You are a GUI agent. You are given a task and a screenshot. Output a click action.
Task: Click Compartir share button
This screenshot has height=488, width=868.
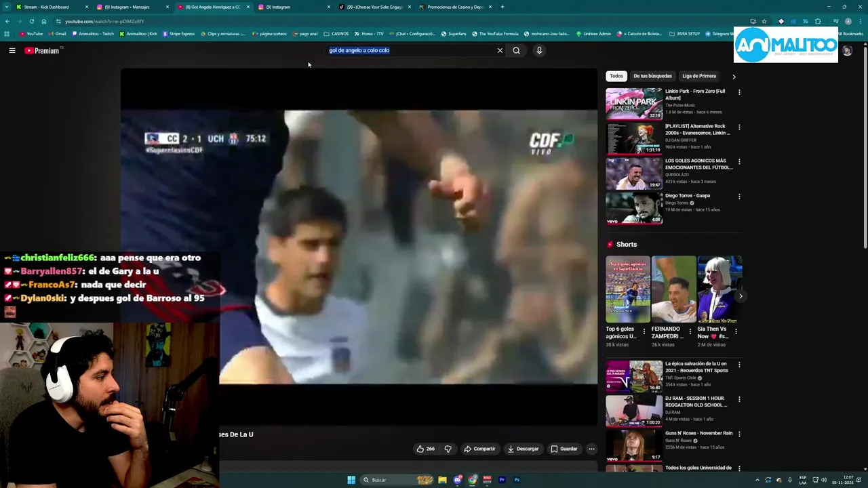479,449
